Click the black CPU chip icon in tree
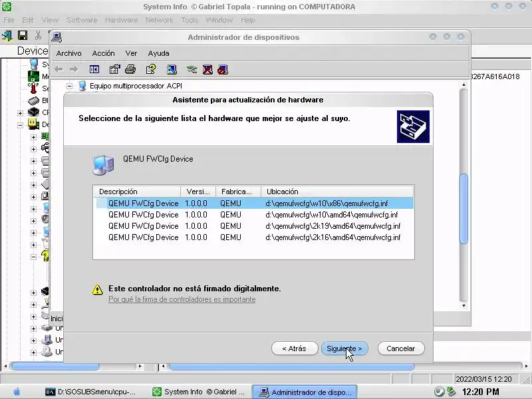Viewport: 532px width, 399px height. pyautogui.click(x=34, y=112)
